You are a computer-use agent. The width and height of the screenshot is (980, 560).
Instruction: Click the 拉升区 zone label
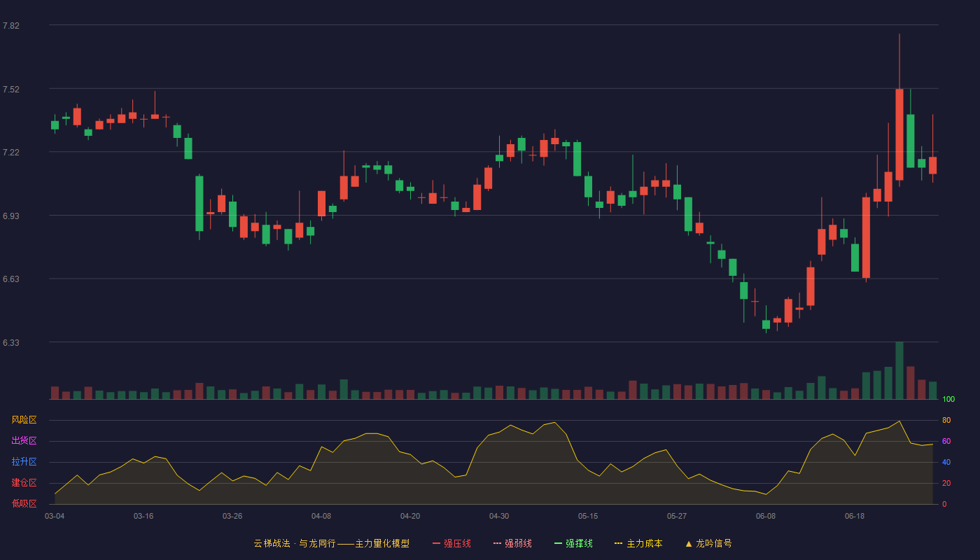24,462
